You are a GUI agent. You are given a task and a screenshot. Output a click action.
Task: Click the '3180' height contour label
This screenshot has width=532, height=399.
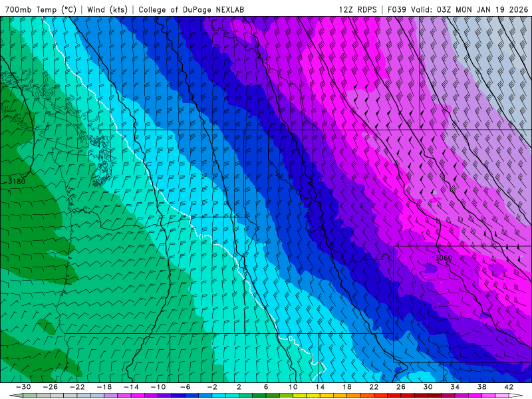pyautogui.click(x=17, y=181)
